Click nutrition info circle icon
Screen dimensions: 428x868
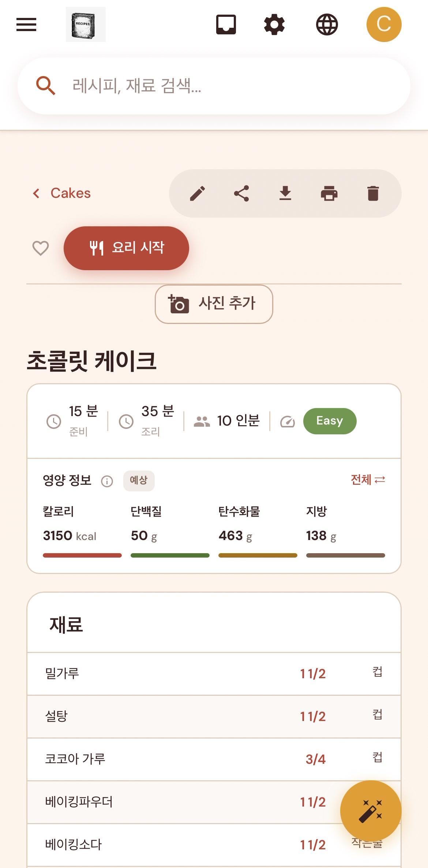(107, 481)
